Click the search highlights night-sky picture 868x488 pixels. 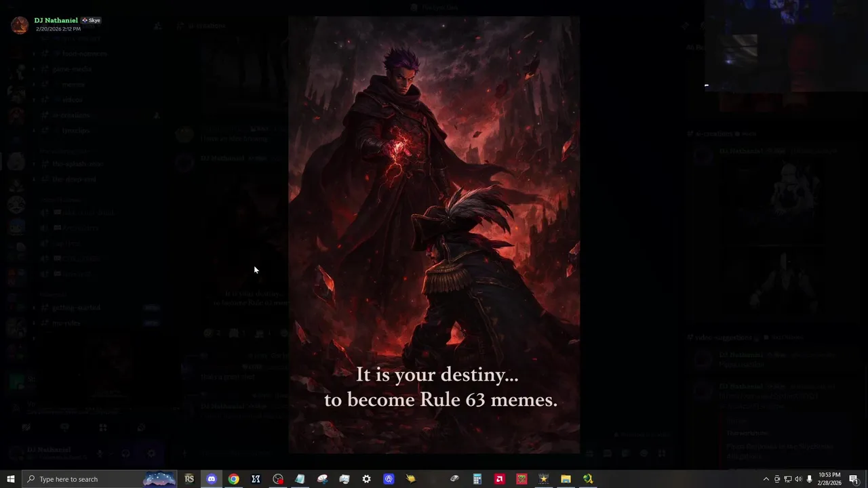[160, 479]
